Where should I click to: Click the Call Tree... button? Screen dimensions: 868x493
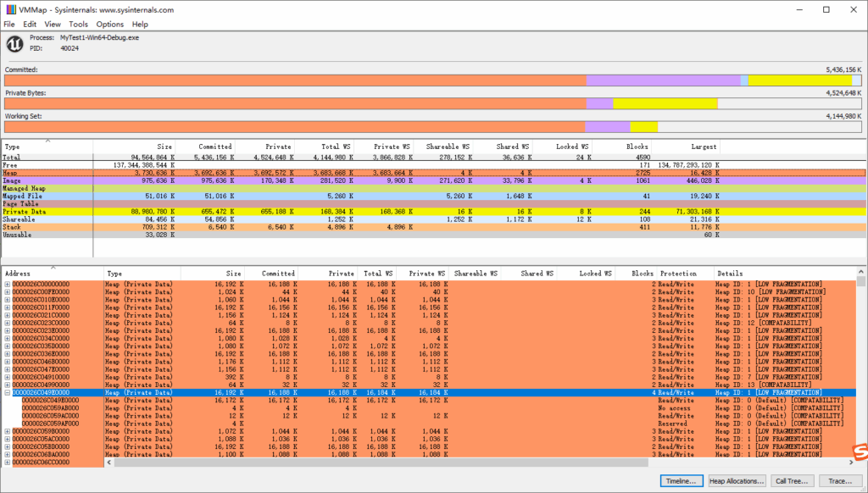[792, 480]
